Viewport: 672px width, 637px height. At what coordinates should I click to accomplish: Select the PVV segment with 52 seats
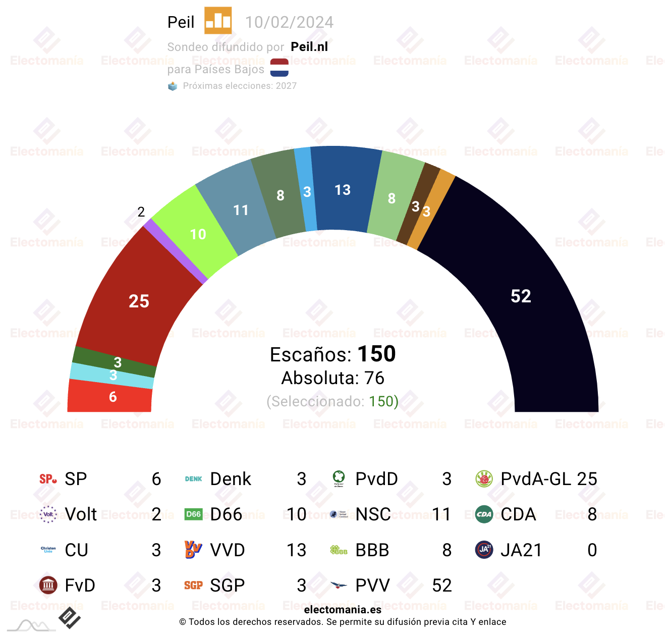[521, 296]
